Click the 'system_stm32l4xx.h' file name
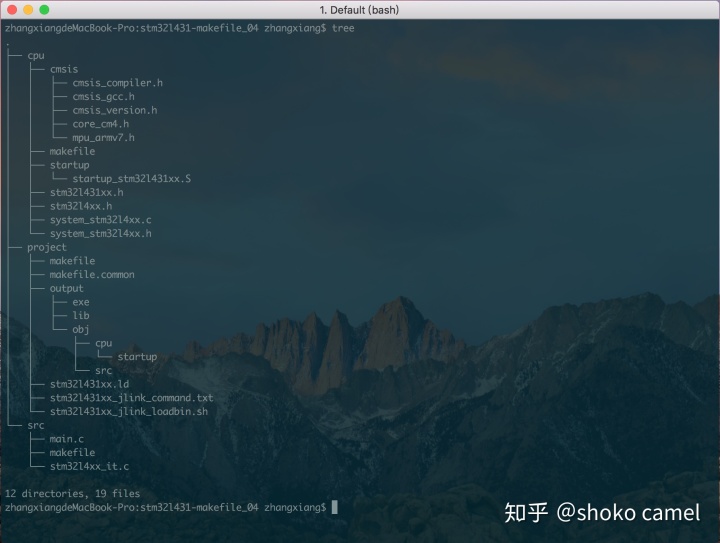The image size is (720, 543). [x=101, y=234]
